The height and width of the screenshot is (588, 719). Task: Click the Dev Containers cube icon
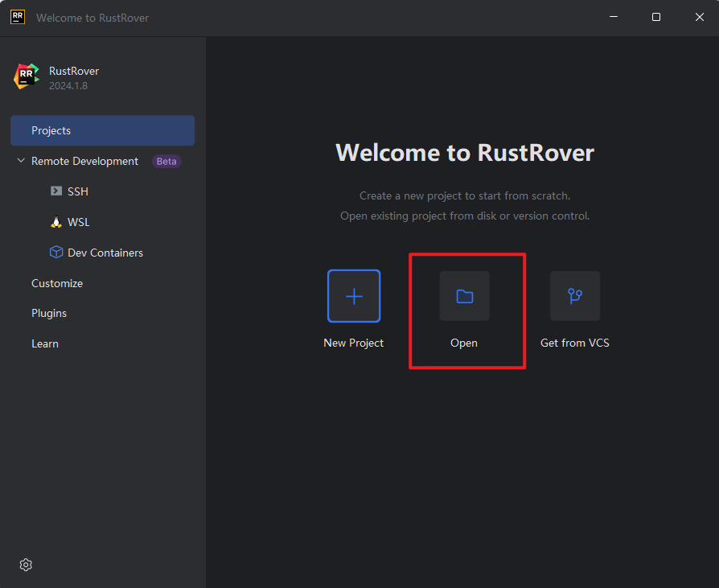[56, 253]
